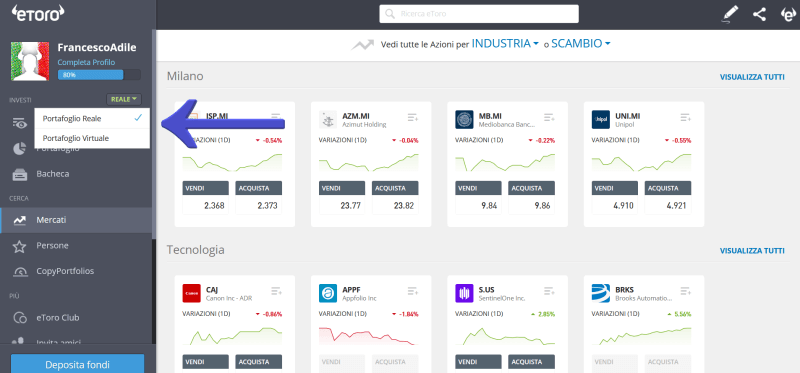The image size is (800, 373).
Task: Expand the INDUSTRIA filter dropdown
Action: 505,44
